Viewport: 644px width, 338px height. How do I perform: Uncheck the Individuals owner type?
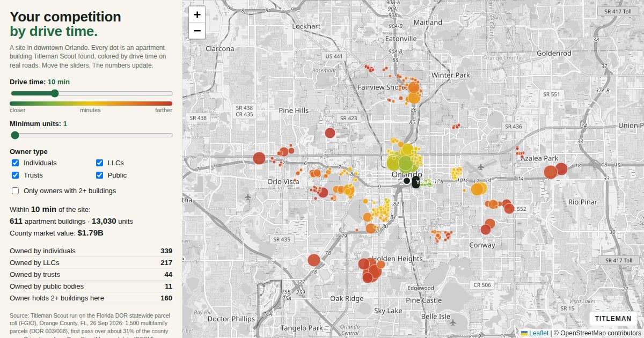(15, 163)
